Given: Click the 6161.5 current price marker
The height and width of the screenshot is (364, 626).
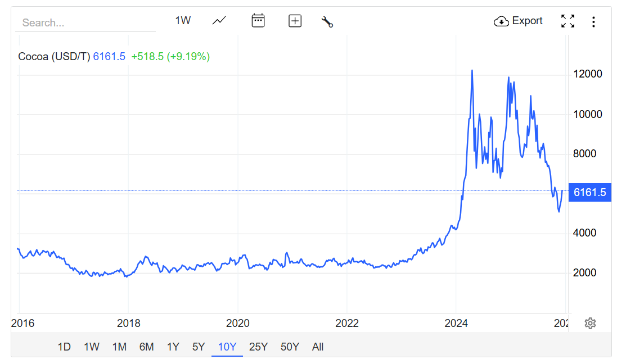Looking at the screenshot, I should [x=589, y=193].
